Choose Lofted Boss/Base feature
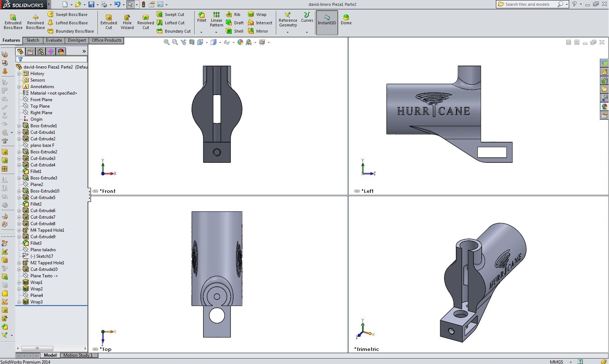This screenshot has width=609, height=364. [x=68, y=23]
